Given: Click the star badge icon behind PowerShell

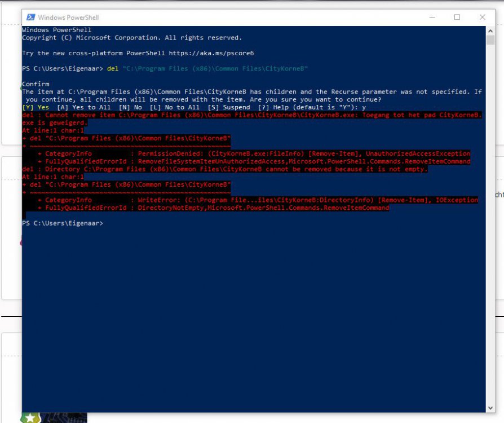Looking at the screenshot, I should coord(30,417).
